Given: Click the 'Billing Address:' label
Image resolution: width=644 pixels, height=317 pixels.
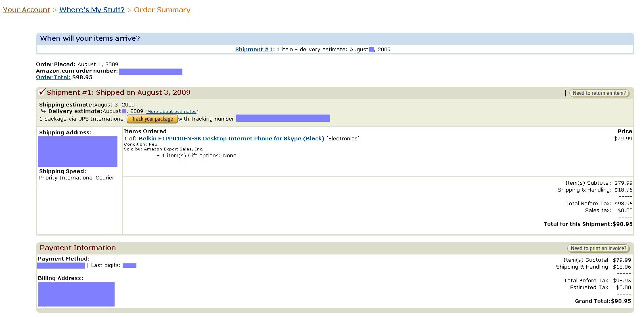Looking at the screenshot, I should 61,278.
